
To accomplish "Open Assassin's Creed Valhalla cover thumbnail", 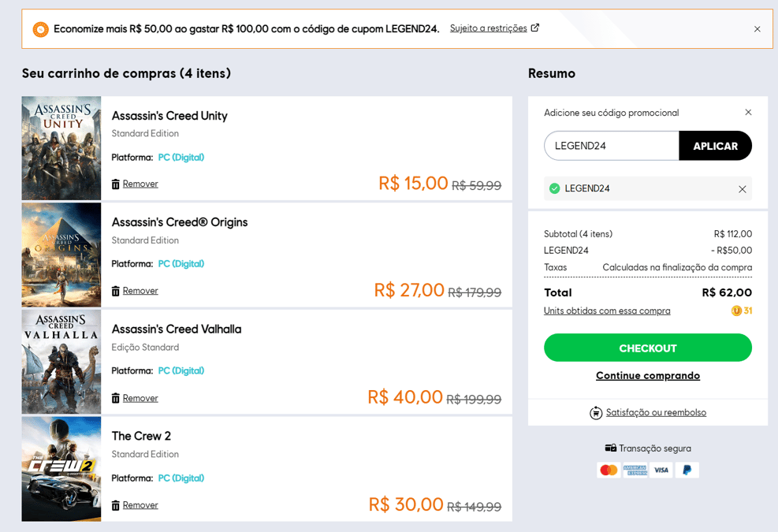I will pyautogui.click(x=61, y=362).
